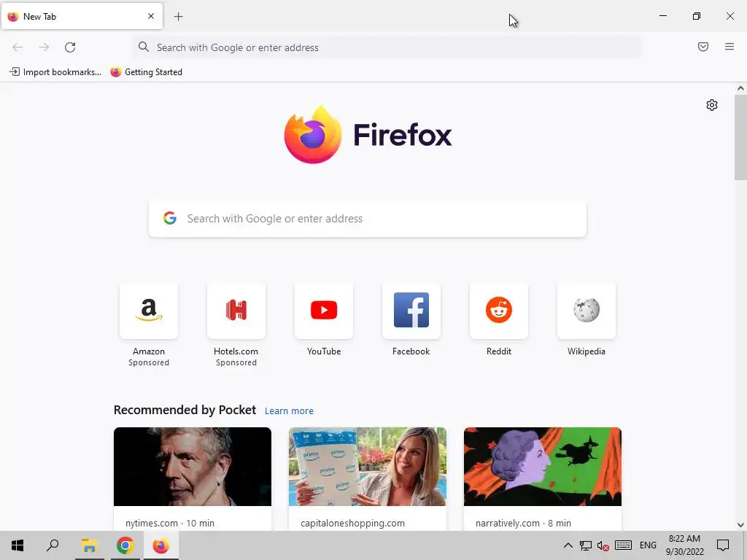Open Windows taskbar search
747x560 pixels.
[x=53, y=545]
